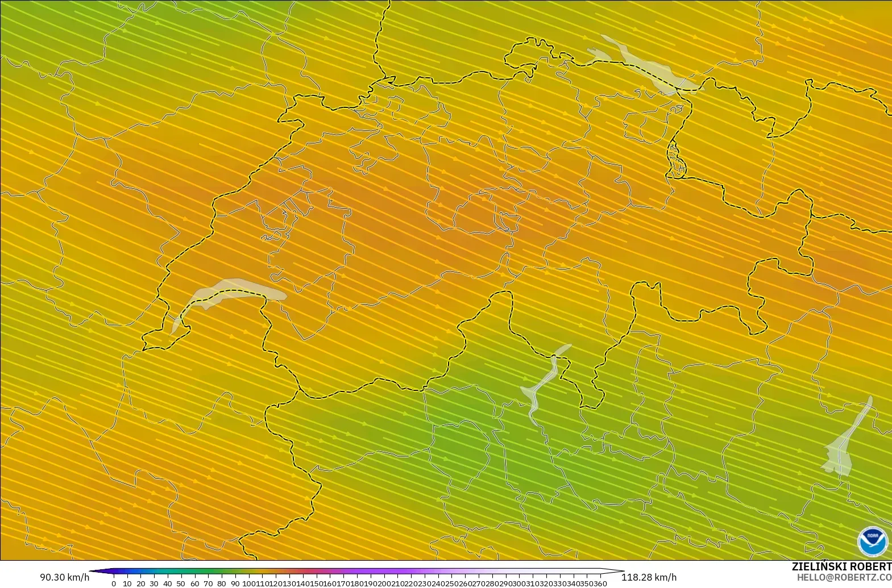Click the 360 tick ending the scale
The image size is (892, 588).
[x=600, y=583]
